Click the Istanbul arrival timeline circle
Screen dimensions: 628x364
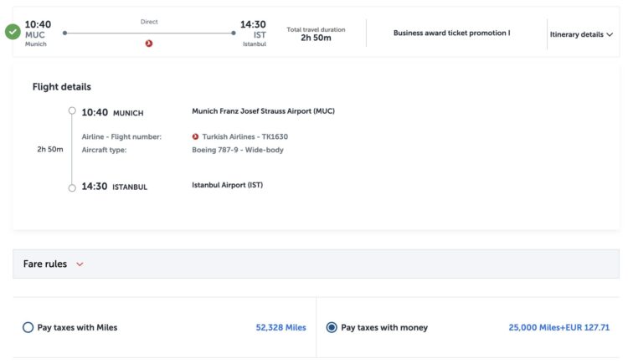tap(72, 187)
